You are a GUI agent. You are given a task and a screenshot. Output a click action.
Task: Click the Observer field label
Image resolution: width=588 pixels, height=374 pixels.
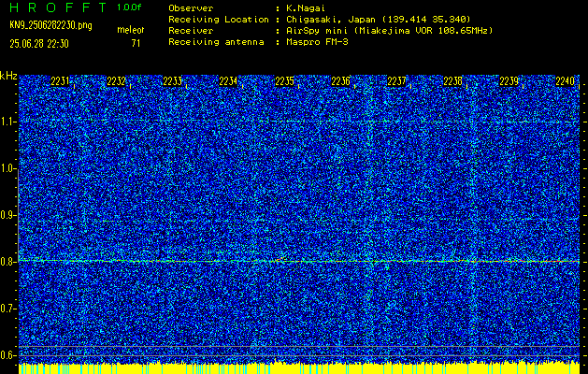click(x=191, y=8)
